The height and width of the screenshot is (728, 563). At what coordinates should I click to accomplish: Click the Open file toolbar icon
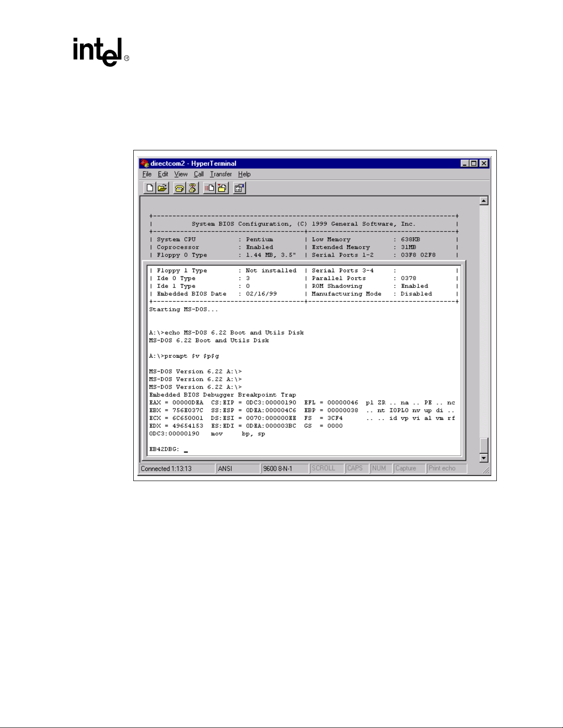[x=162, y=188]
